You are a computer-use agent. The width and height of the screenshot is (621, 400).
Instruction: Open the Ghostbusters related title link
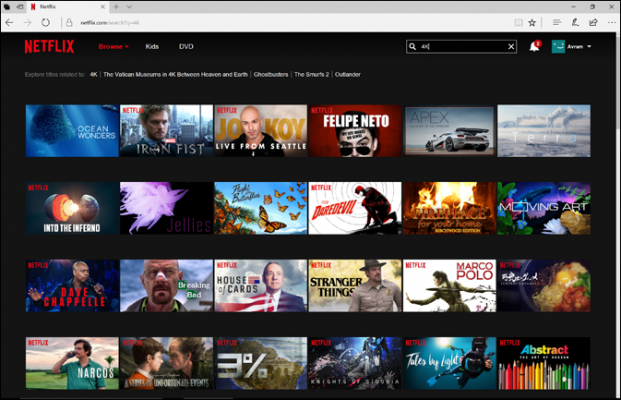pyautogui.click(x=270, y=74)
